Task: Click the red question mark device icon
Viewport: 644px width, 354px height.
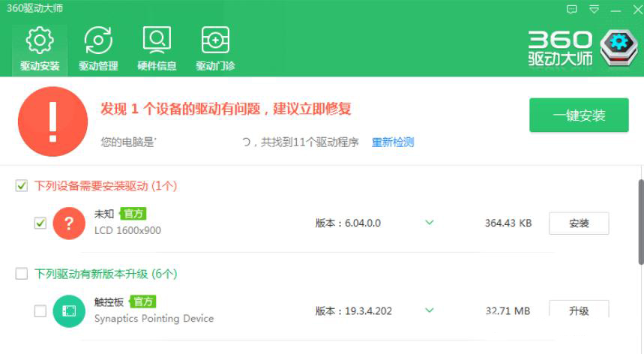Action: pos(69,223)
